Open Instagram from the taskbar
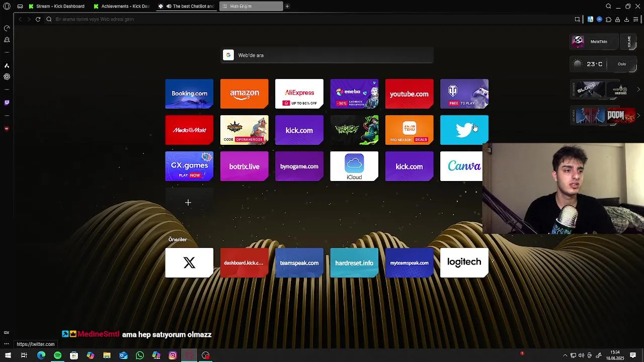Viewport: 644px width, 362px height. (173, 355)
